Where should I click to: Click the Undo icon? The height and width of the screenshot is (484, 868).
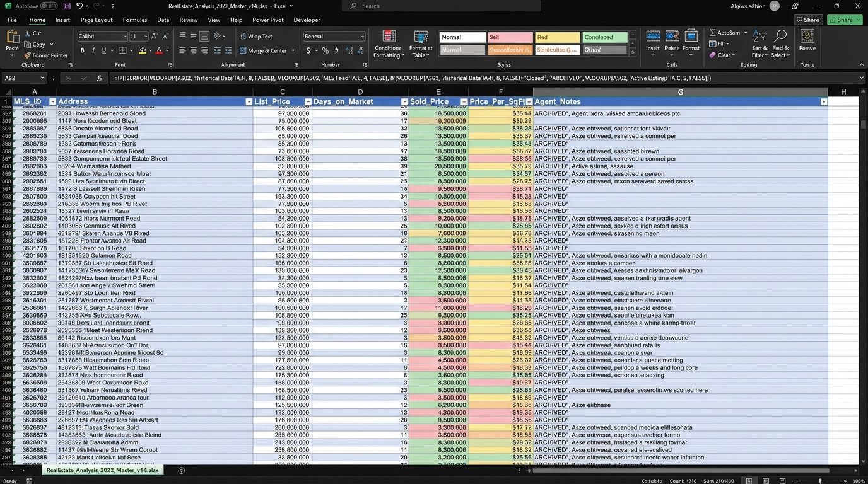(x=78, y=6)
